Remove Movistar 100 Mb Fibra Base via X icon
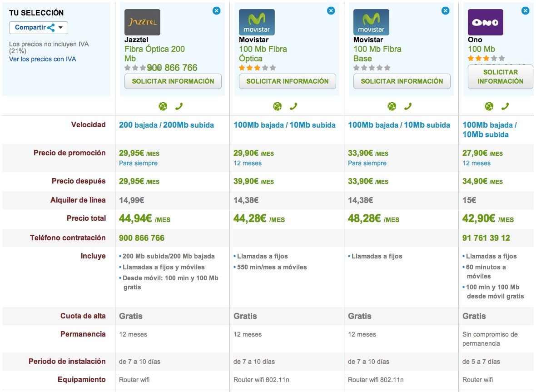This screenshot has height=392, width=536. [446, 10]
